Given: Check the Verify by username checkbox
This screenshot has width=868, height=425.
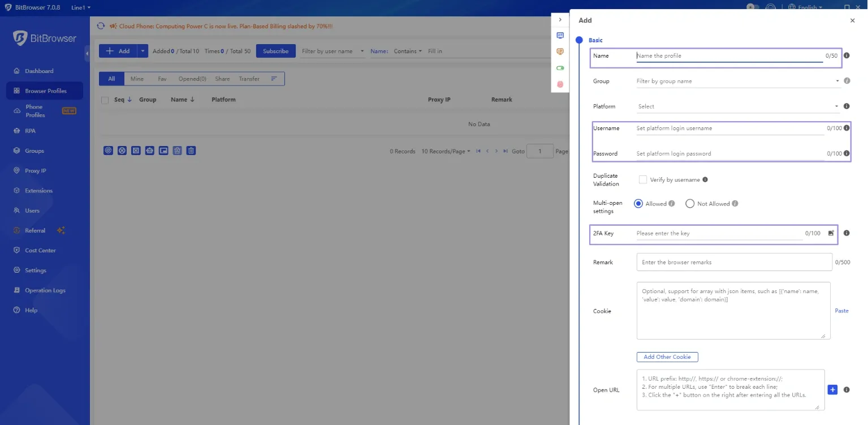Looking at the screenshot, I should [x=643, y=180].
